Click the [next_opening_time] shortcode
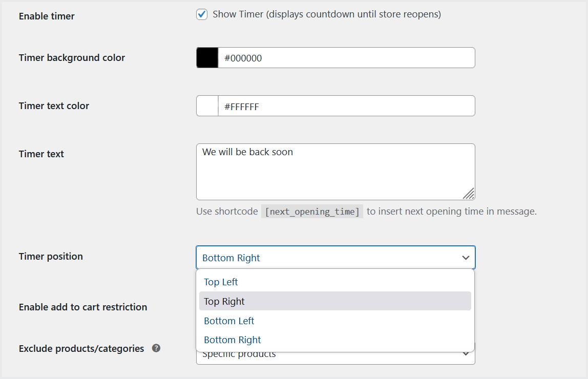This screenshot has width=588, height=379. [x=312, y=212]
